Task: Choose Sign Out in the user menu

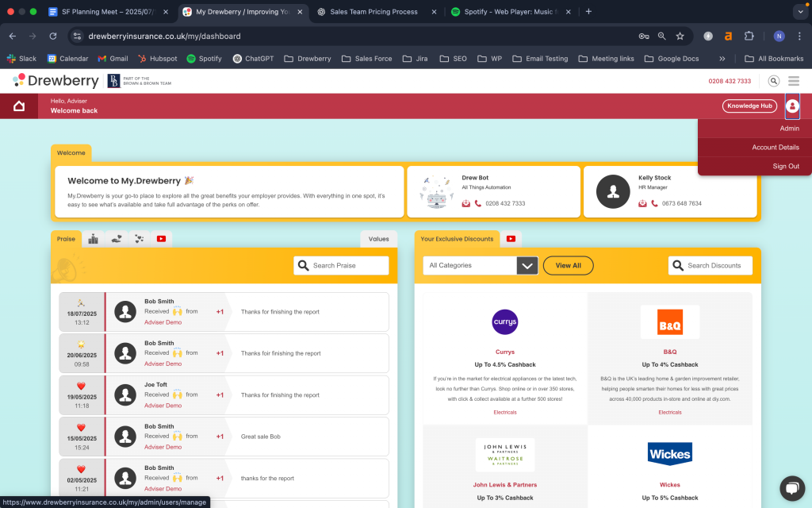Action: pos(785,167)
